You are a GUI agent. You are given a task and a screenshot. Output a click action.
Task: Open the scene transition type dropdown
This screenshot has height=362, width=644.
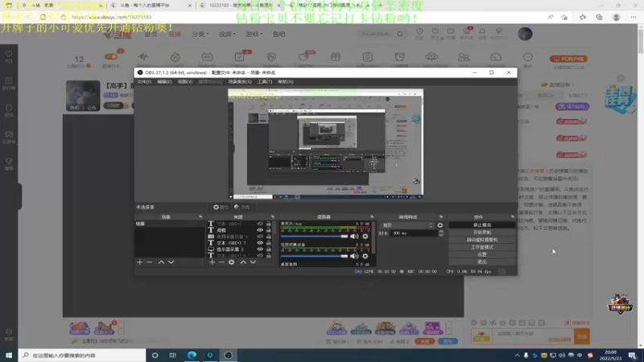click(x=407, y=225)
